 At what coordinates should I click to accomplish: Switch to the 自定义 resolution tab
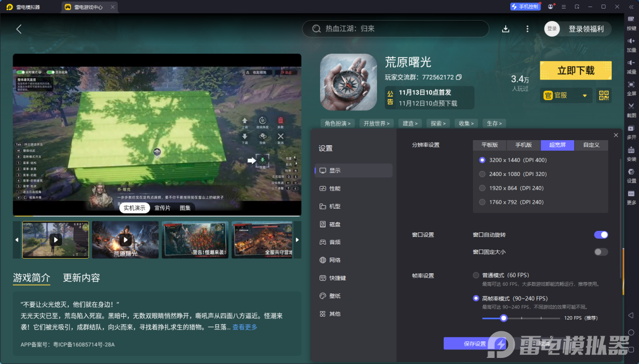point(591,145)
